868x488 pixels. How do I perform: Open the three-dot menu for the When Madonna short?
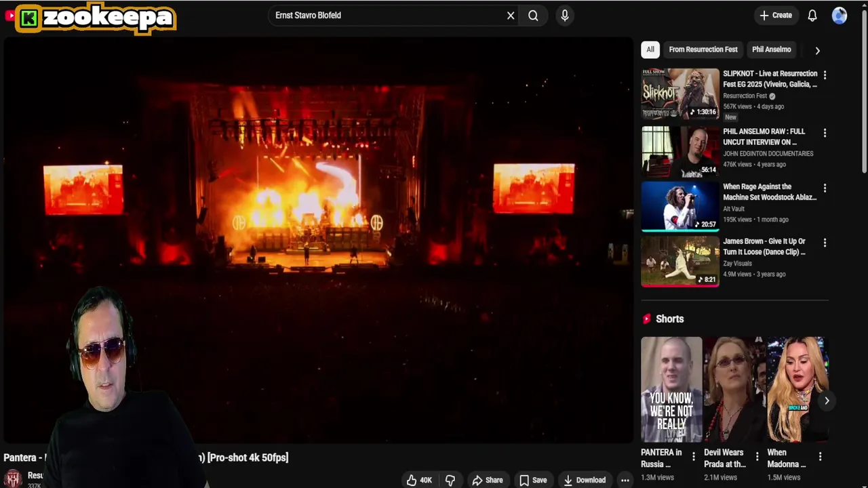(x=820, y=457)
